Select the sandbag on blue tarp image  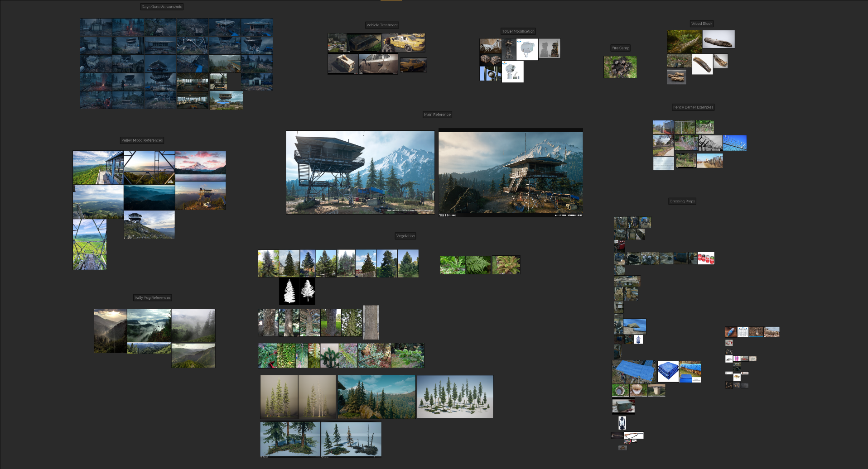pos(635,326)
